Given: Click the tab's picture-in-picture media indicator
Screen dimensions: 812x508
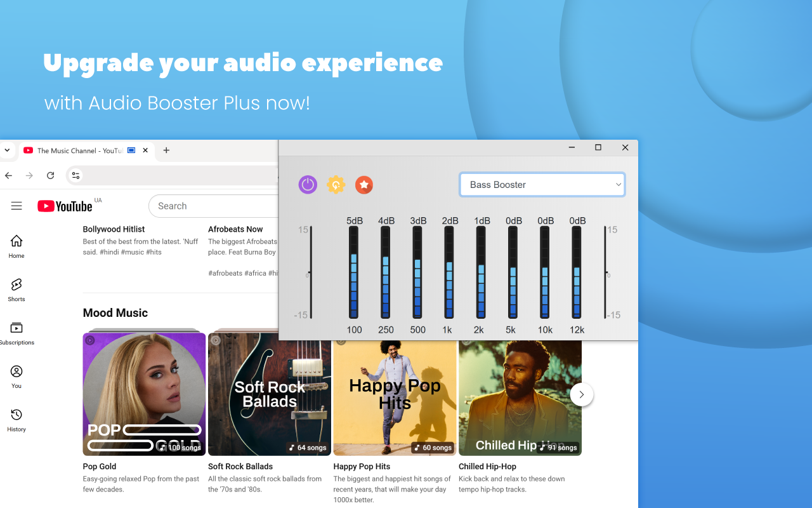Looking at the screenshot, I should 131,150.
